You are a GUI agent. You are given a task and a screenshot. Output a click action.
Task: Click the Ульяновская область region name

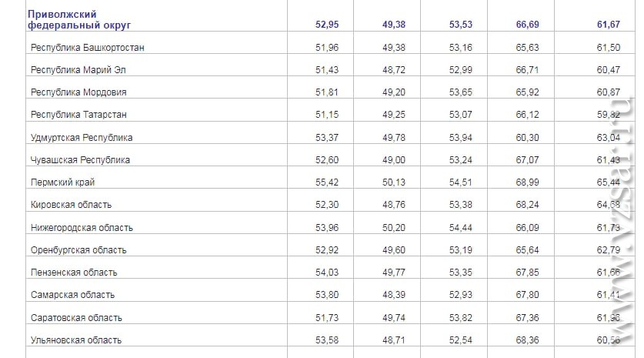[76, 340]
